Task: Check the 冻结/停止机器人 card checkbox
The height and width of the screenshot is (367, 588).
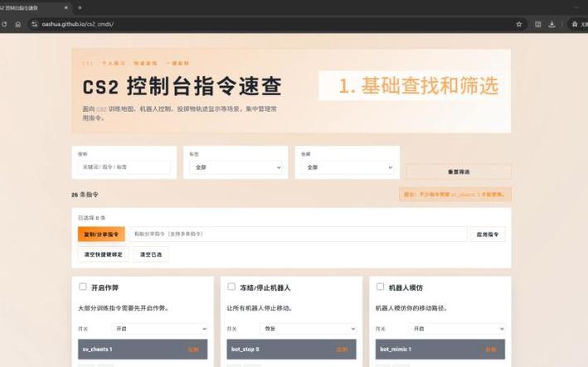Action: (231, 287)
